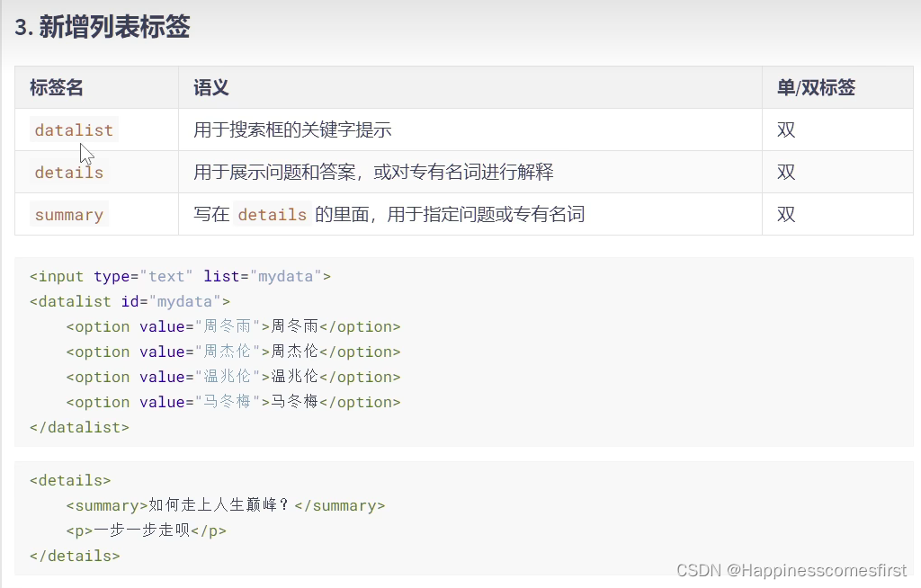The width and height of the screenshot is (921, 588).
Task: Select the 周冬雨 option line
Action: (x=234, y=326)
